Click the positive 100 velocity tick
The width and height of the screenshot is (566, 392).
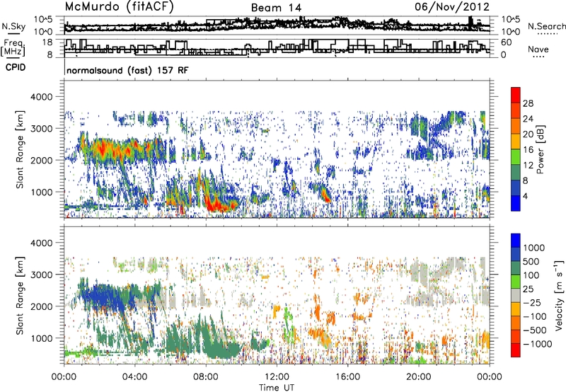pos(531,275)
